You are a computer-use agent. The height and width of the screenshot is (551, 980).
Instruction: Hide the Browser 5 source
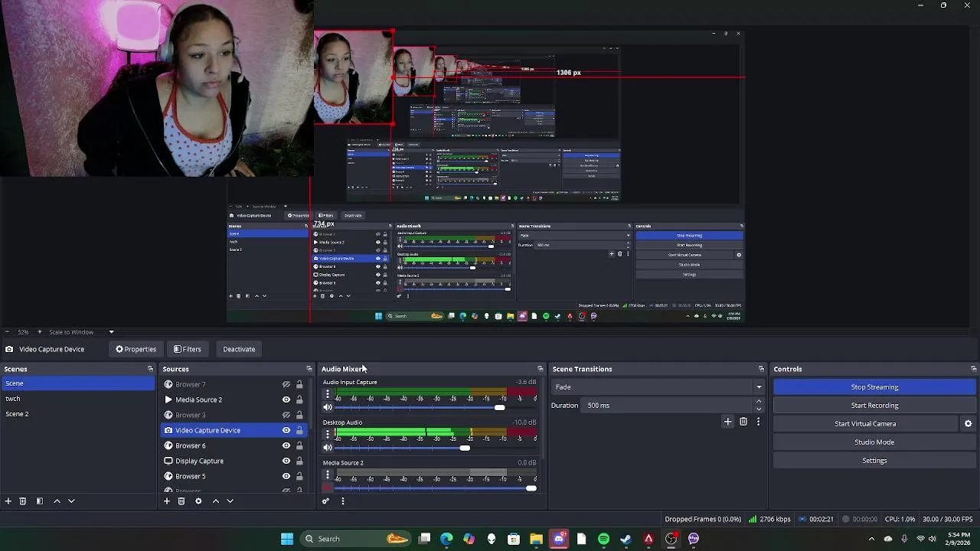(x=286, y=476)
